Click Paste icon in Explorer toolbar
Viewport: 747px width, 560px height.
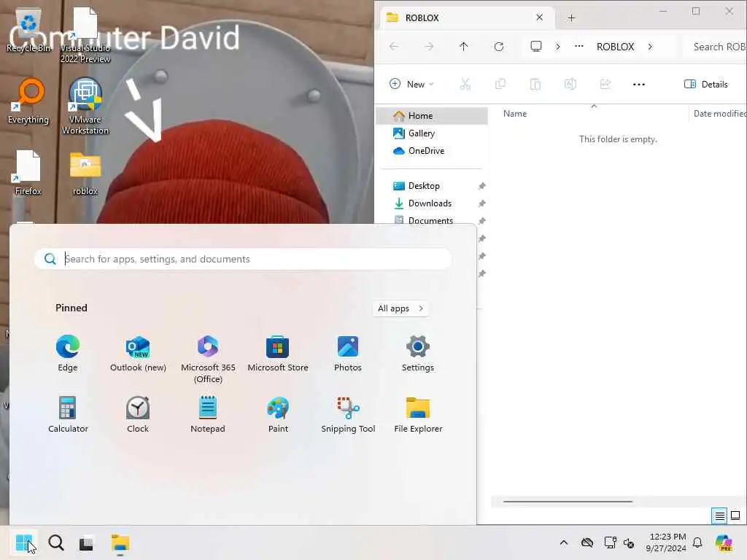(x=535, y=85)
